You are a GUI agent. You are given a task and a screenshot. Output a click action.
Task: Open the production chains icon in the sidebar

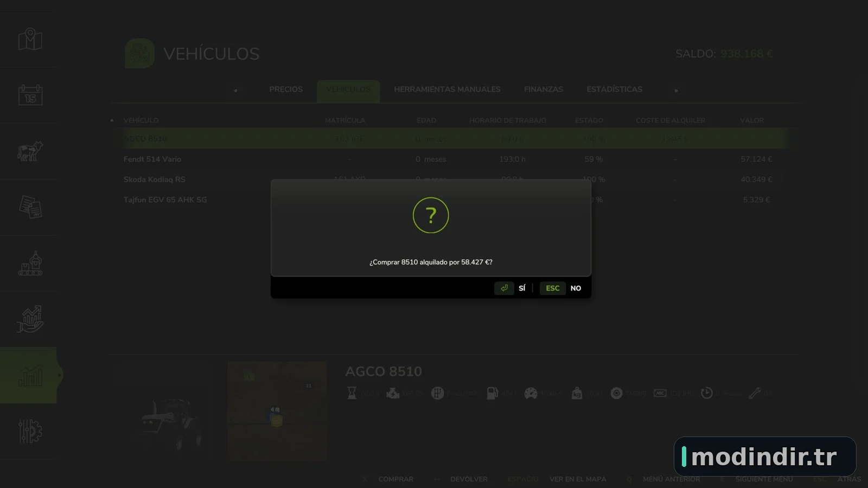(x=30, y=263)
